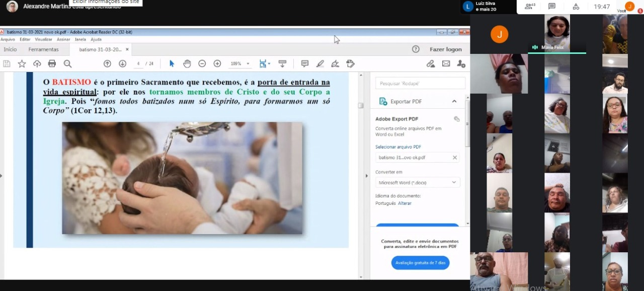The height and width of the screenshot is (291, 644).
Task: Open the Visualizar menu
Action: 43,39
